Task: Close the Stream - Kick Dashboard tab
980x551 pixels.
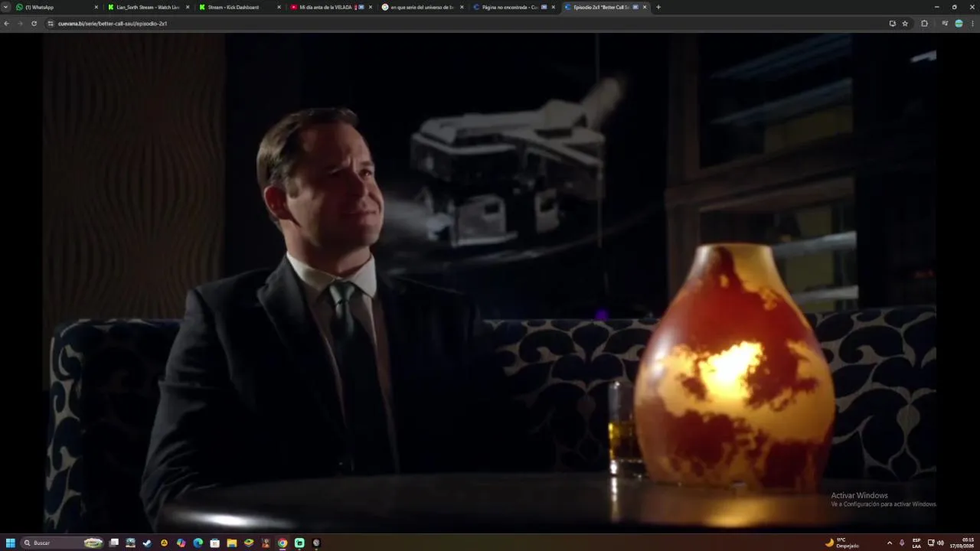Action: click(x=279, y=7)
